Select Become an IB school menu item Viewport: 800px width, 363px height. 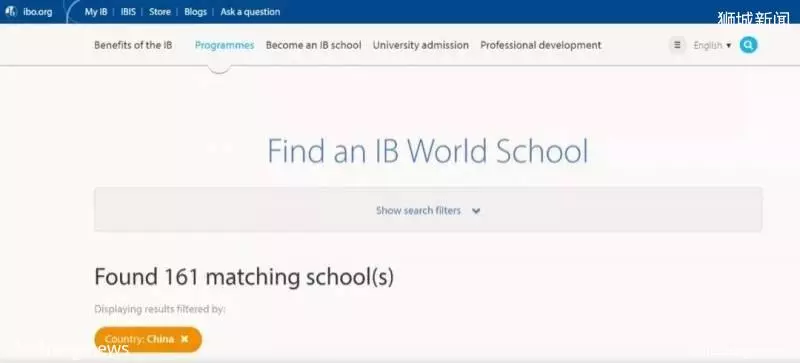click(314, 45)
